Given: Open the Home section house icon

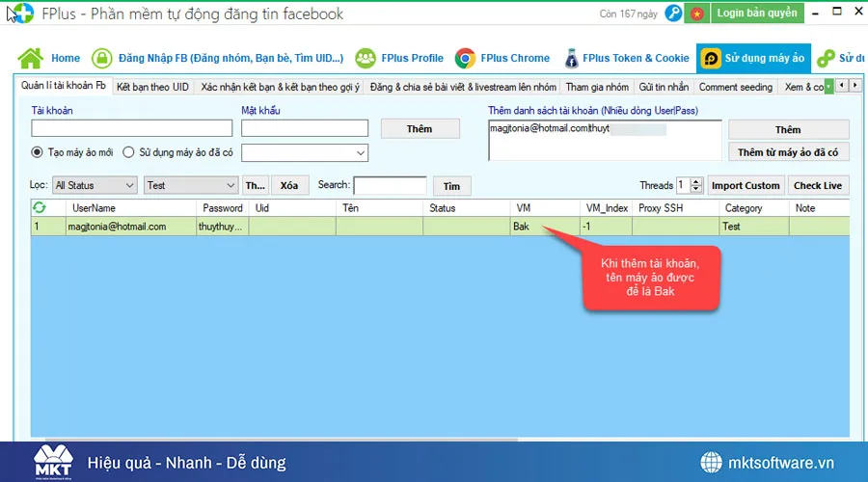Looking at the screenshot, I should 31,58.
